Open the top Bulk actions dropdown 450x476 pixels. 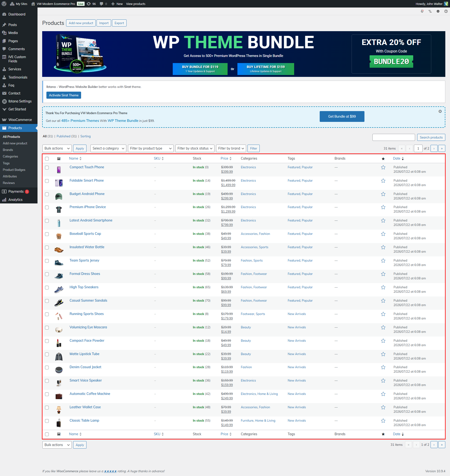coord(57,149)
